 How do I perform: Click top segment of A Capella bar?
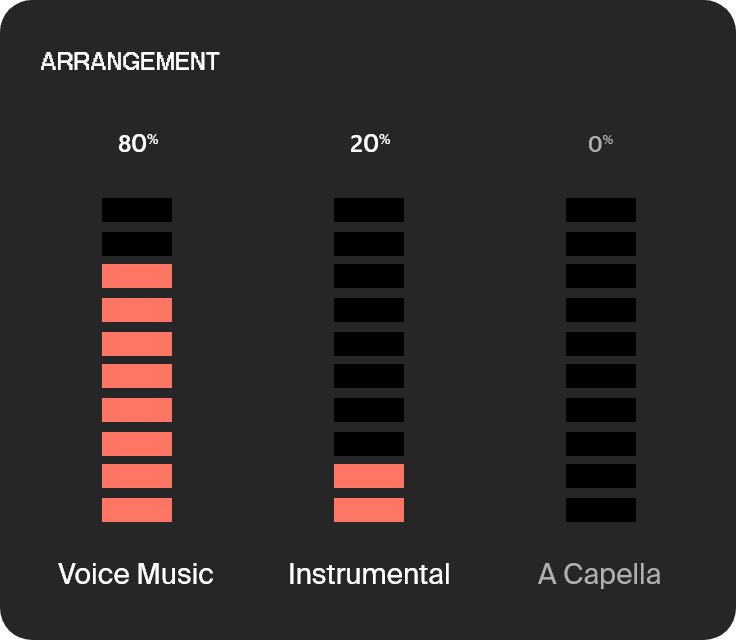tap(601, 210)
